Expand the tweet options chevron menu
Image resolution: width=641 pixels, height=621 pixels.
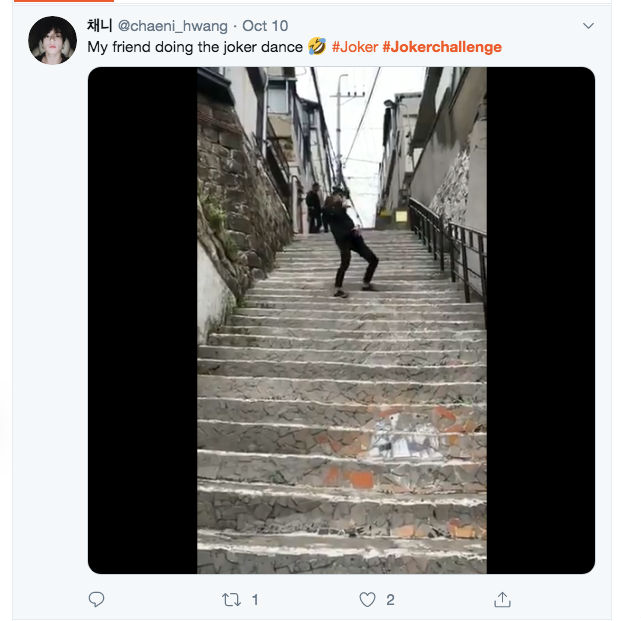click(x=588, y=26)
